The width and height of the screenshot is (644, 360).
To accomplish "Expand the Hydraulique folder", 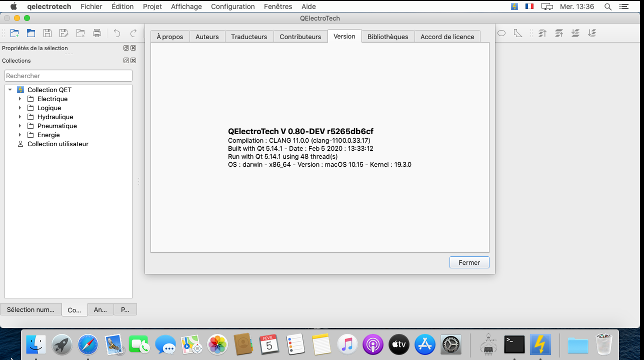I will coord(20,117).
